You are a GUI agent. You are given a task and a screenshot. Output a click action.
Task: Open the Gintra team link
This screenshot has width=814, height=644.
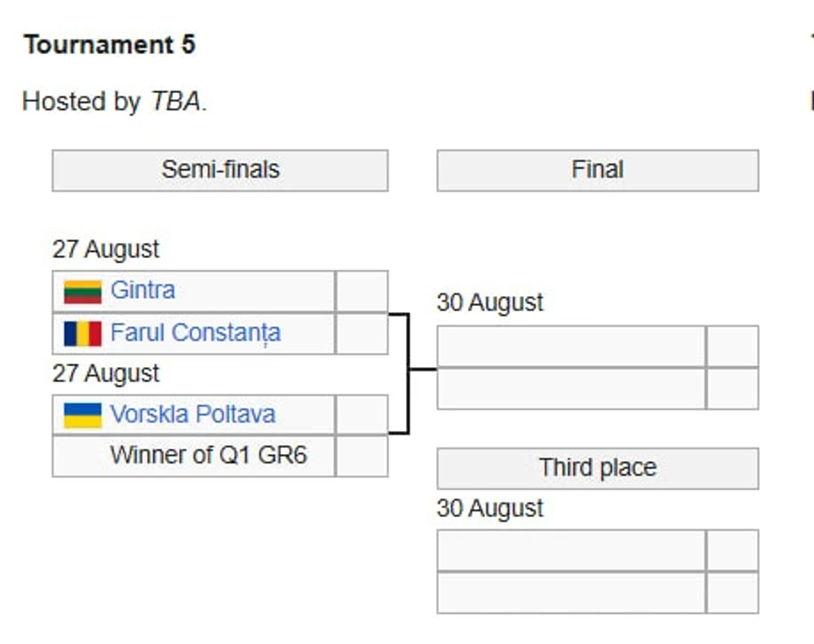[142, 290]
